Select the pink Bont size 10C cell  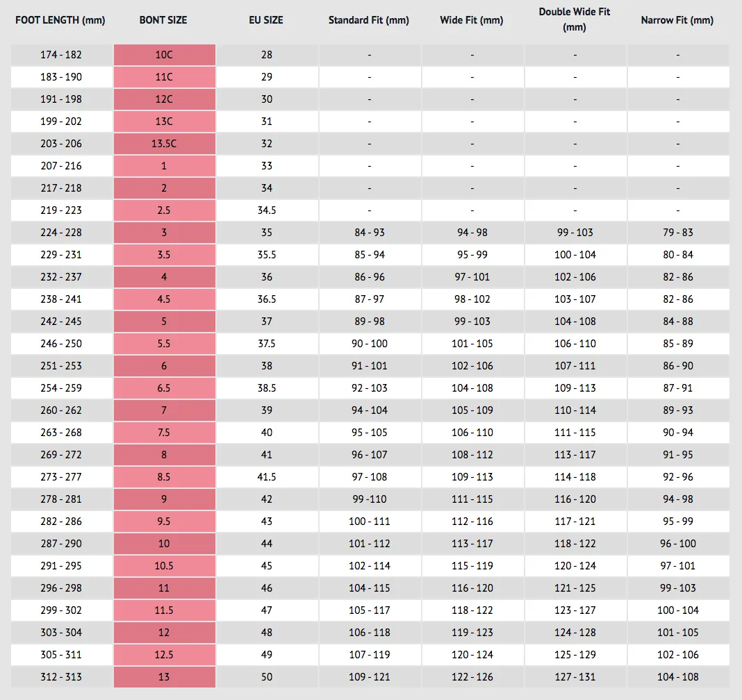(x=165, y=55)
